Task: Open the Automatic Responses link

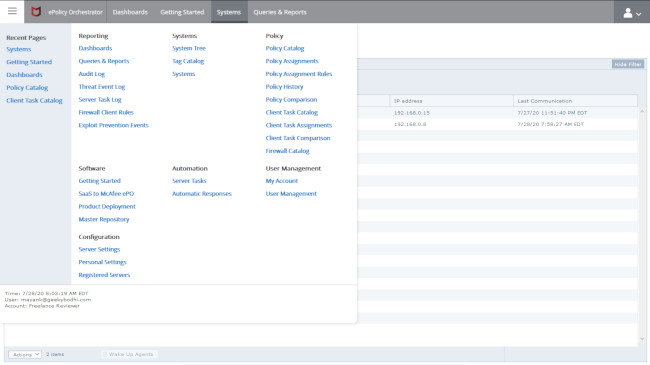Action: coord(201,194)
